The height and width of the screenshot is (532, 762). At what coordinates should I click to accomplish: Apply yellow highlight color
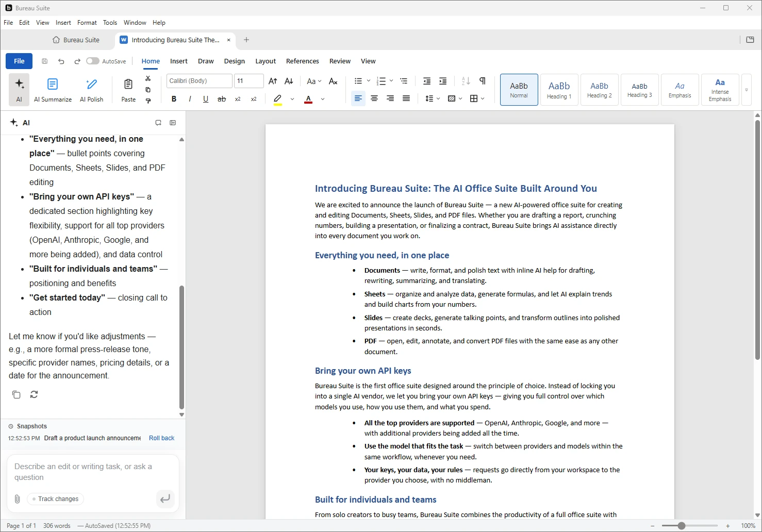pos(278,99)
